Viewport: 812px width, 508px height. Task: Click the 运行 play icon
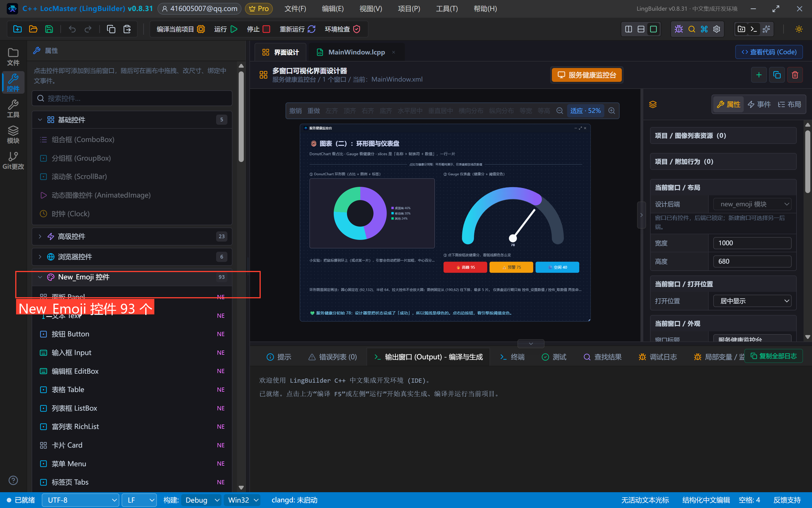[234, 29]
